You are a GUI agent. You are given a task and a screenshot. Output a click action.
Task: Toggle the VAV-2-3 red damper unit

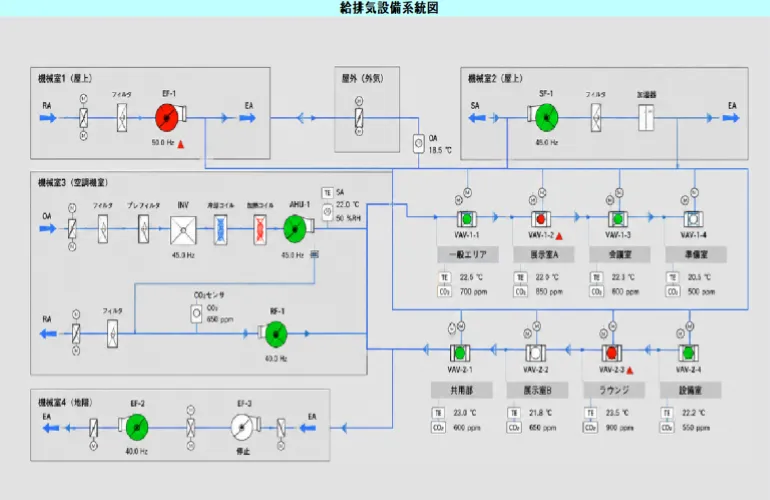[611, 353]
